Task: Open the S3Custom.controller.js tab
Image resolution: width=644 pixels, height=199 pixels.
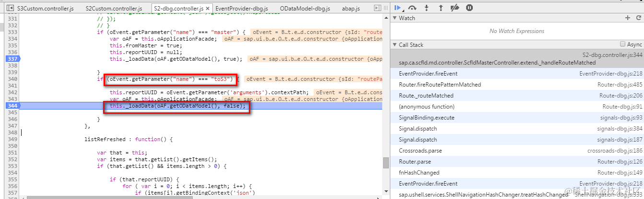Action: [46, 9]
